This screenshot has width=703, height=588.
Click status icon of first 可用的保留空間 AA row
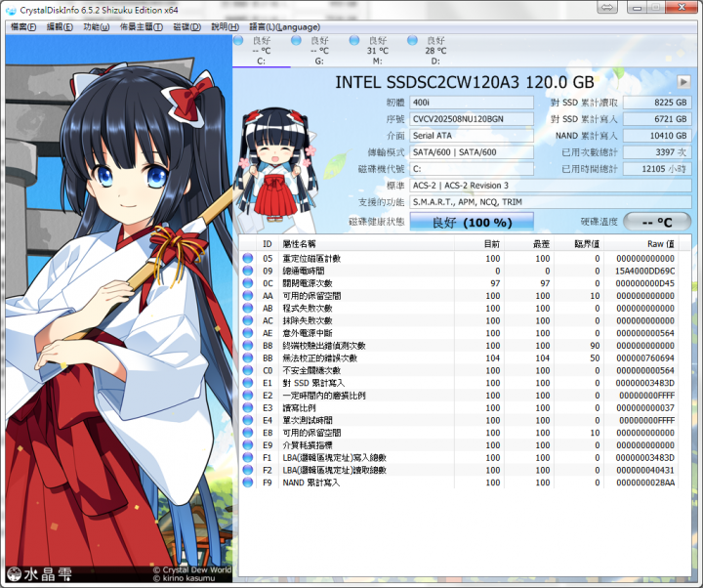[247, 296]
